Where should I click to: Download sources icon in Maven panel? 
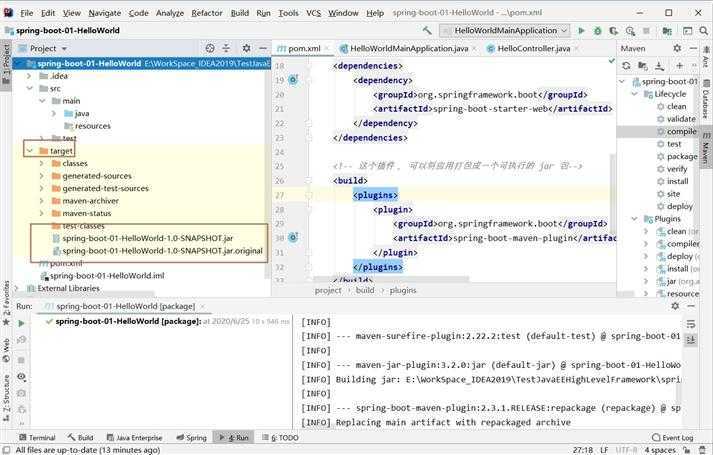[x=659, y=65]
